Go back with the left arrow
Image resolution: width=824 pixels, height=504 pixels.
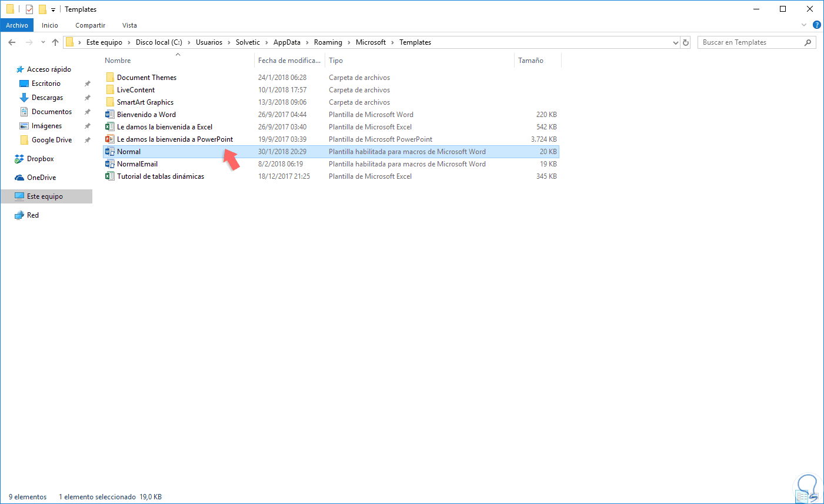pos(12,42)
